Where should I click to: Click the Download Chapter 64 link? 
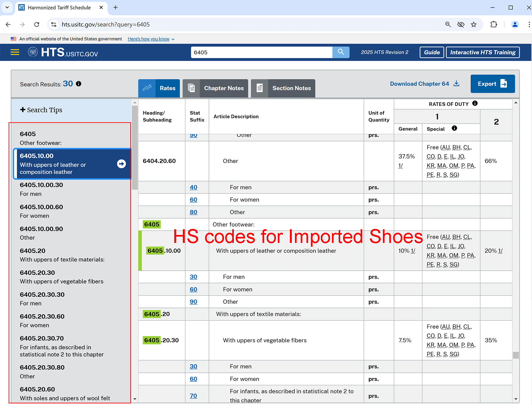point(424,84)
